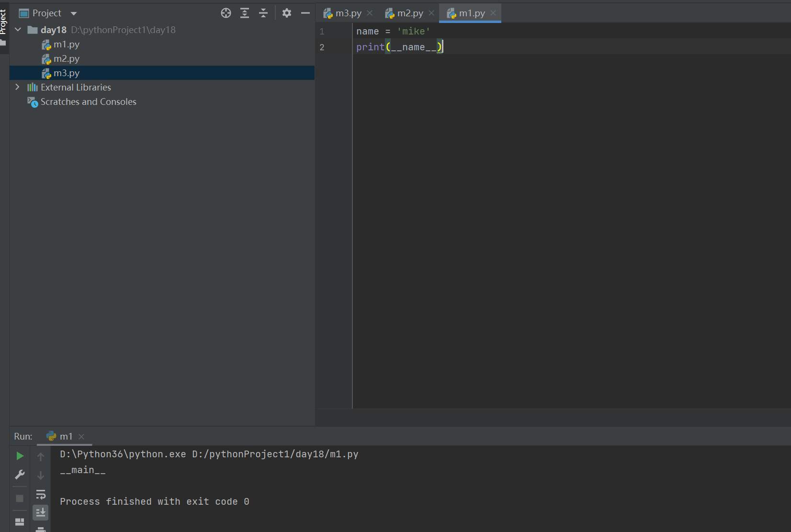Image resolution: width=791 pixels, height=532 pixels.
Task: Click the restore layout icon in Run panel
Action: pos(20,522)
